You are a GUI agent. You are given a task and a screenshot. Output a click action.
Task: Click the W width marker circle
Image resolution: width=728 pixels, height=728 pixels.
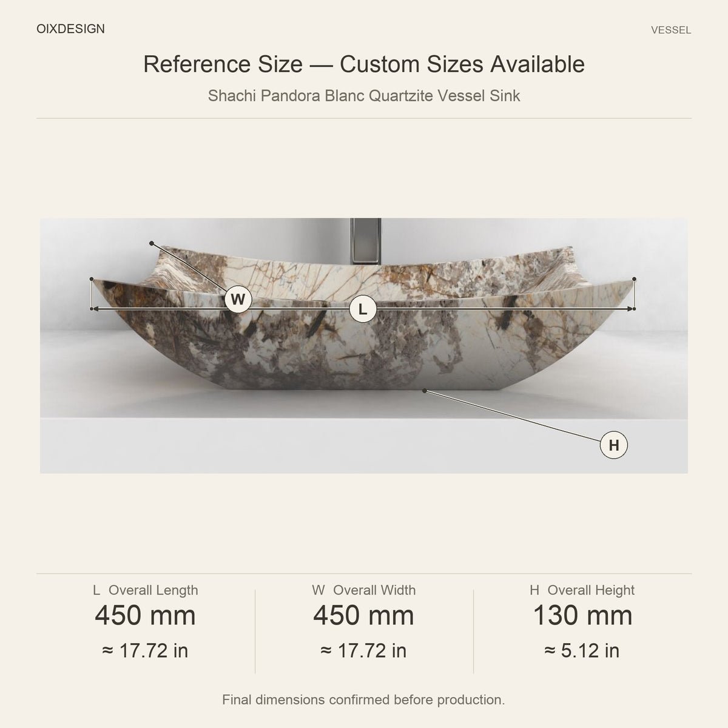point(238,299)
